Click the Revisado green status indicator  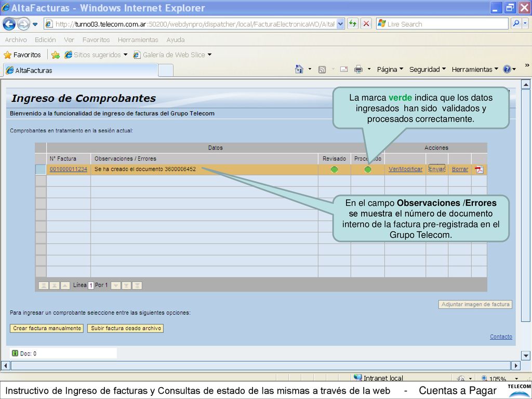click(334, 169)
